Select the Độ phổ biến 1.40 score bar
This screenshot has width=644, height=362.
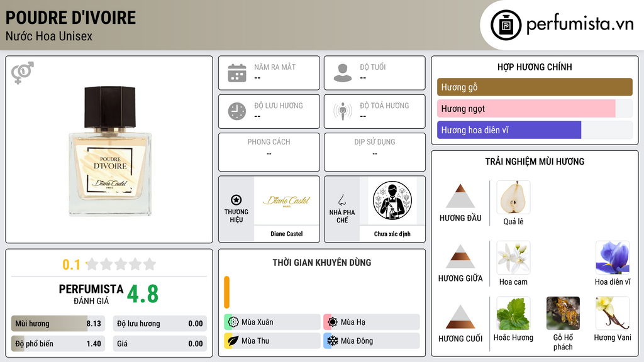click(x=58, y=344)
